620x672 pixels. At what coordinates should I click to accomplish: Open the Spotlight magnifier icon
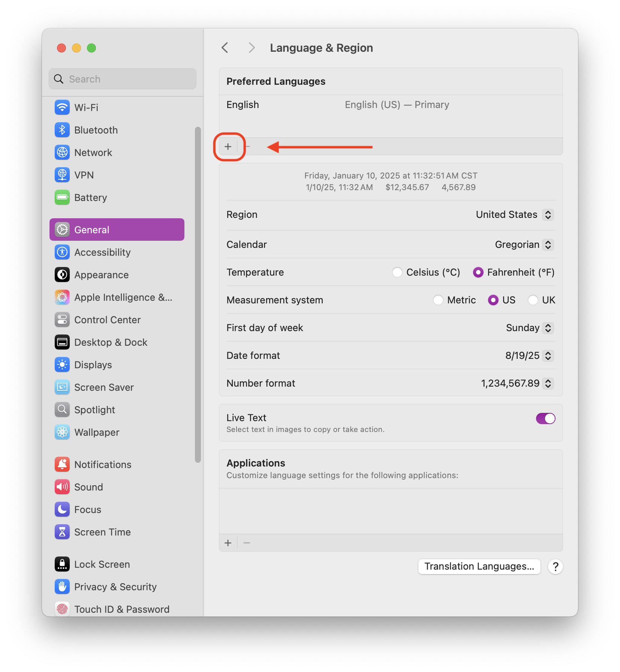pyautogui.click(x=62, y=410)
